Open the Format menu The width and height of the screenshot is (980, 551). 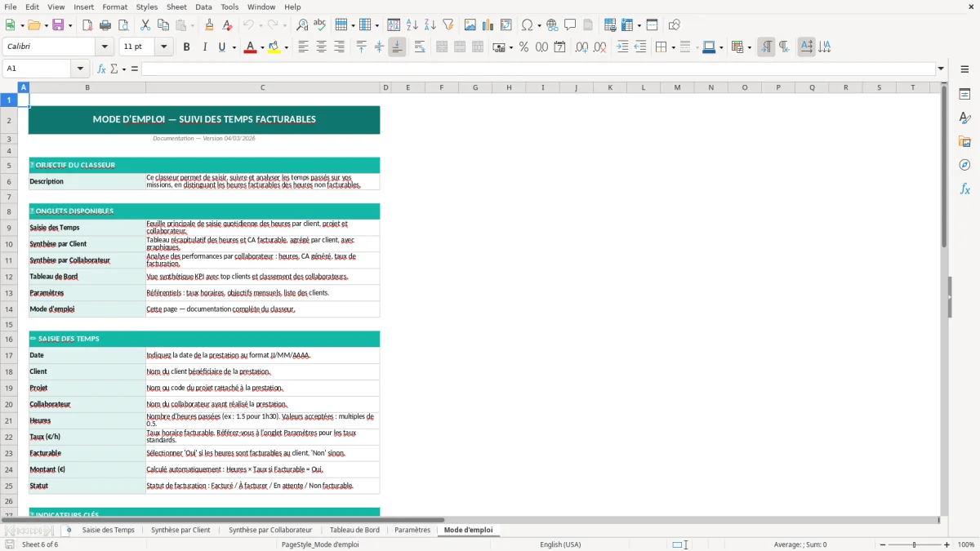(x=114, y=7)
